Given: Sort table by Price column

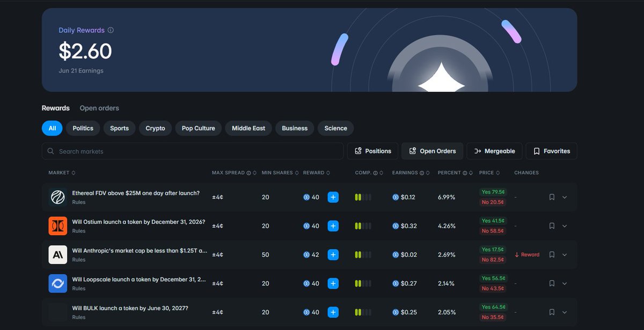Looking at the screenshot, I should (x=489, y=173).
